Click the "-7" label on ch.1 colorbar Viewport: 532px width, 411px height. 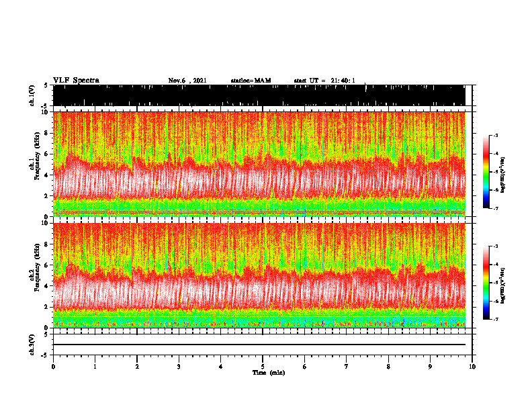496,208
